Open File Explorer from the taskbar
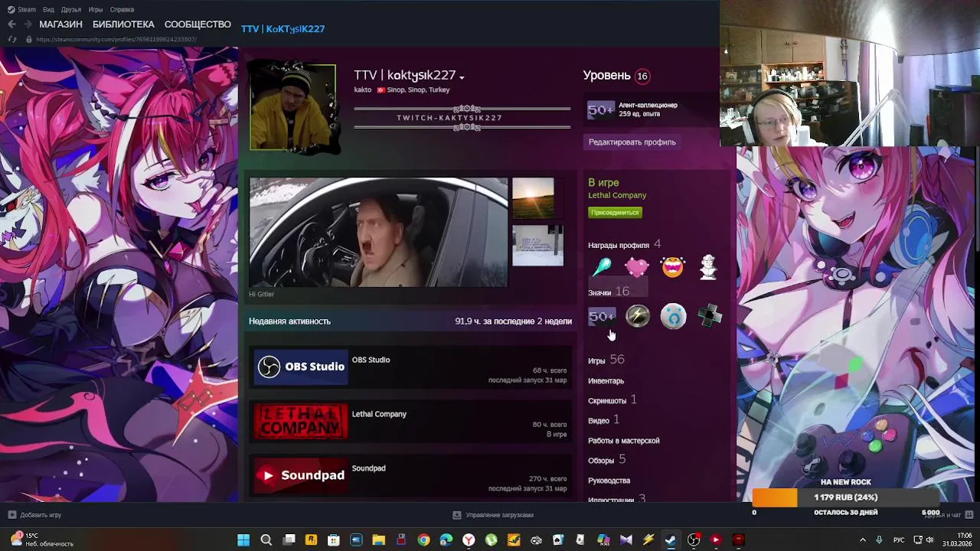 click(x=378, y=540)
